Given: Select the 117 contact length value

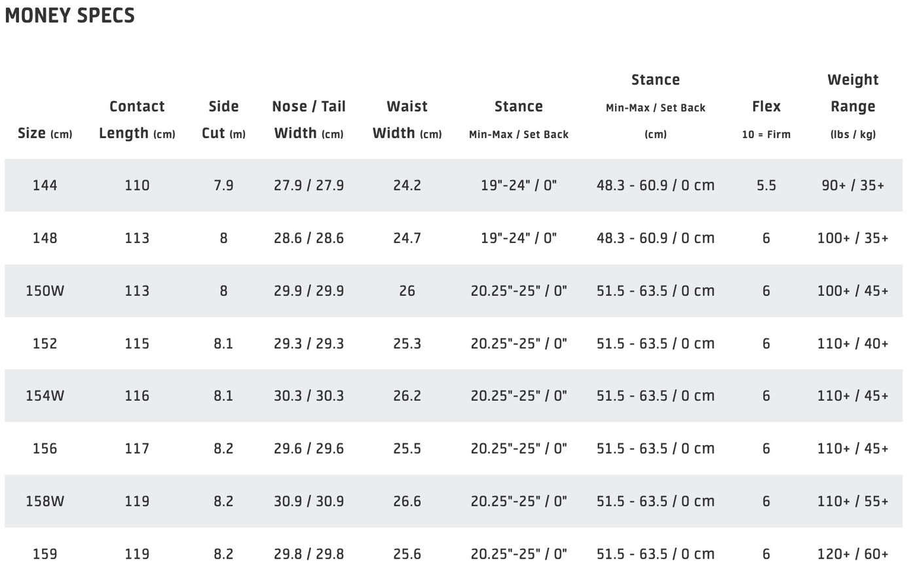Looking at the screenshot, I should pos(137,449).
